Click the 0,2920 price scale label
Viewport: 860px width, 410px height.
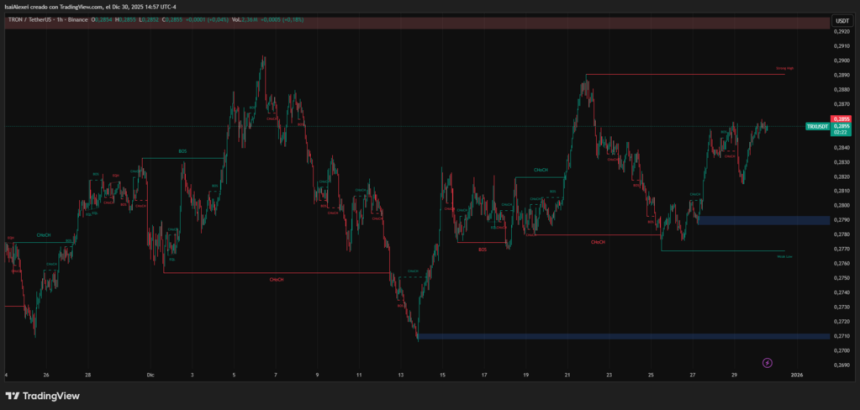[842, 31]
